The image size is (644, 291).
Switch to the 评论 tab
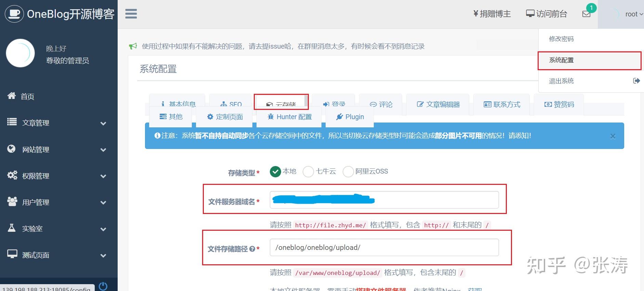coord(381,104)
